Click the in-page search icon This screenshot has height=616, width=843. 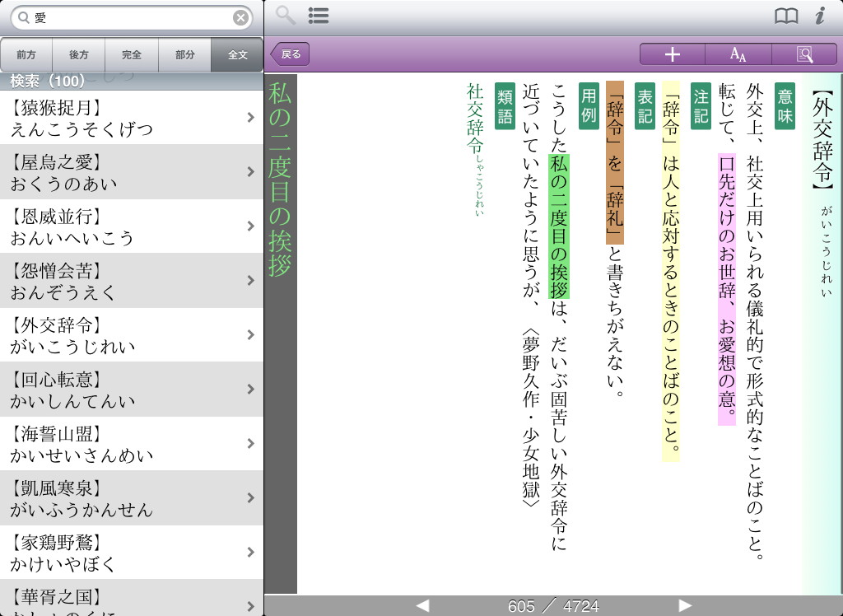804,54
